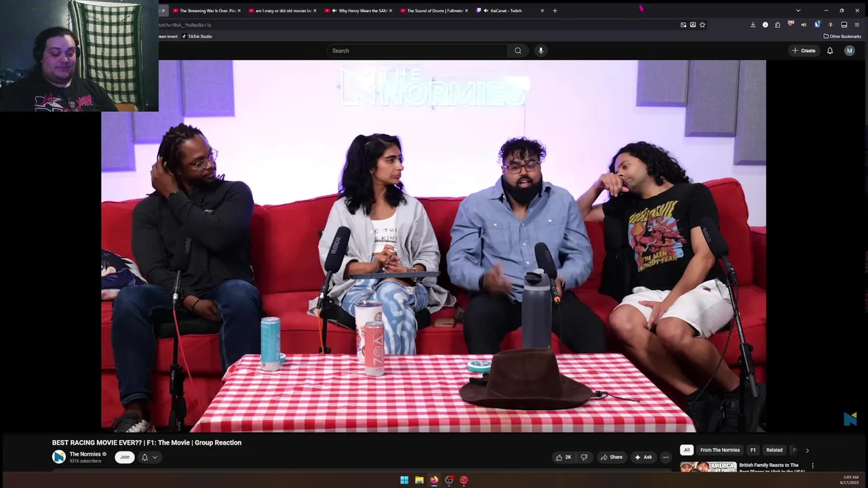
Task: Open menu for British Family Reacts video
Action: 812,466
